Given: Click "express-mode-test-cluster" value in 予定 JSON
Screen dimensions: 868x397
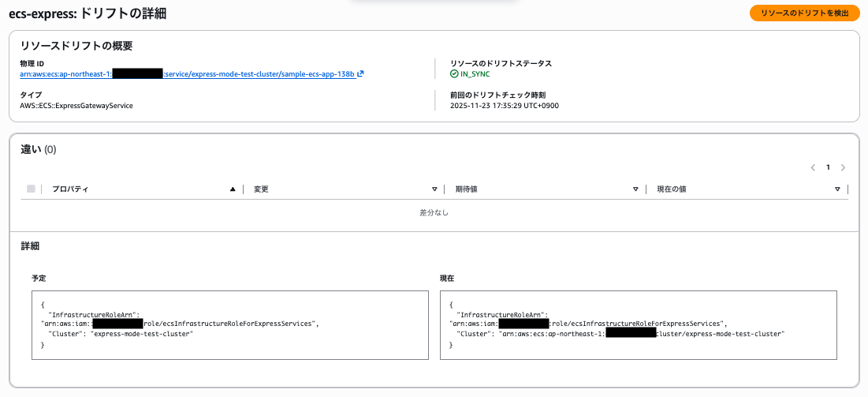Looking at the screenshot, I should (142, 335).
